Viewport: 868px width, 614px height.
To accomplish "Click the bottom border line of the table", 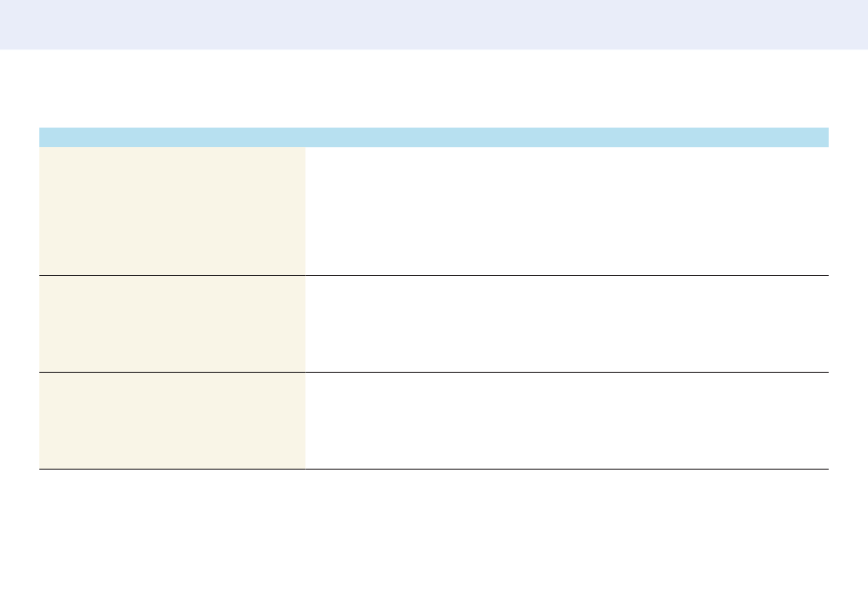I will [434, 470].
